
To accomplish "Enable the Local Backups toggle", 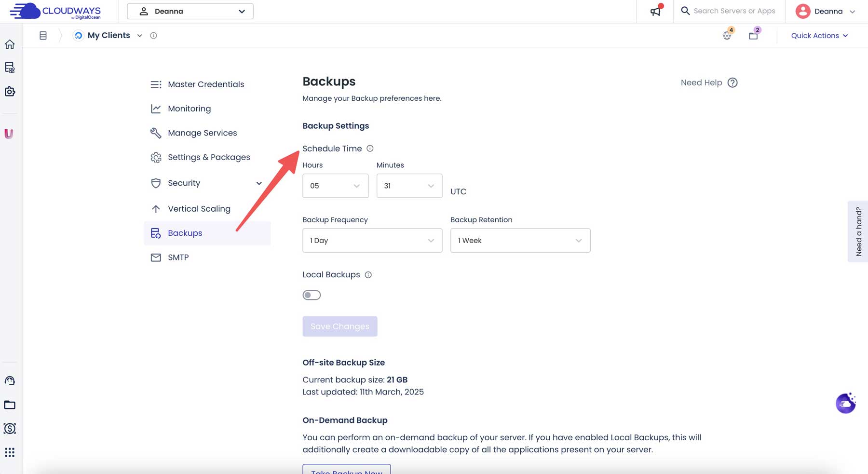I will point(312,295).
